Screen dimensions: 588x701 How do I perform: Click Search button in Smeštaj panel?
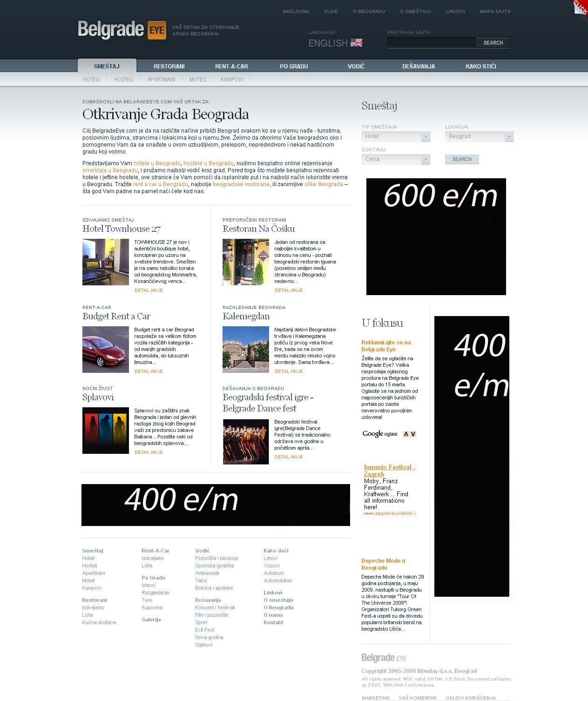pos(462,159)
